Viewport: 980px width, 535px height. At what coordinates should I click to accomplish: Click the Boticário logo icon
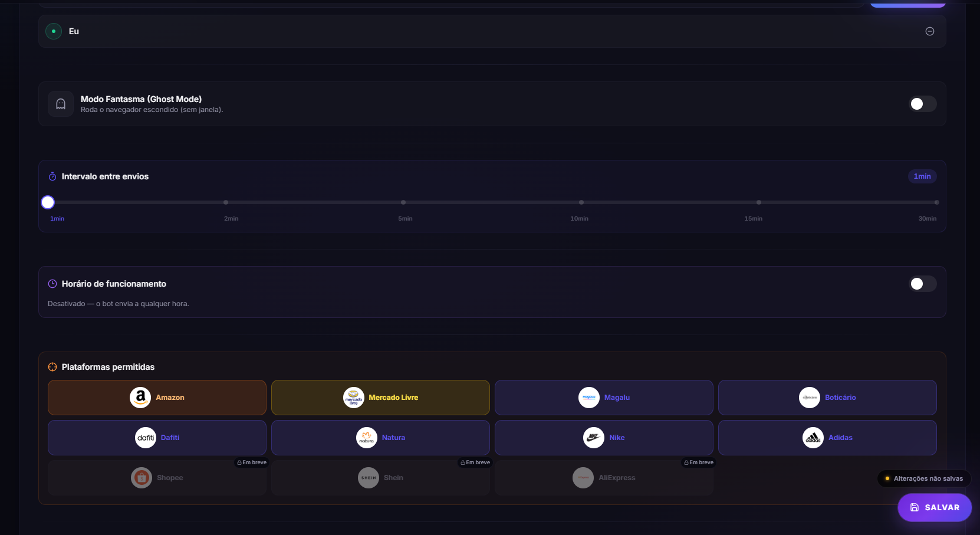[x=810, y=398]
